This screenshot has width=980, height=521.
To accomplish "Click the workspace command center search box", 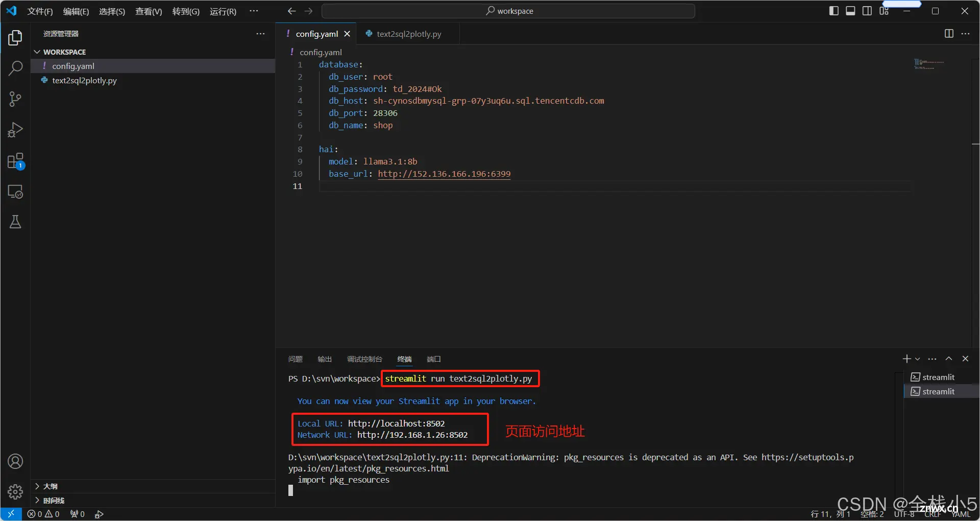I will (x=508, y=11).
